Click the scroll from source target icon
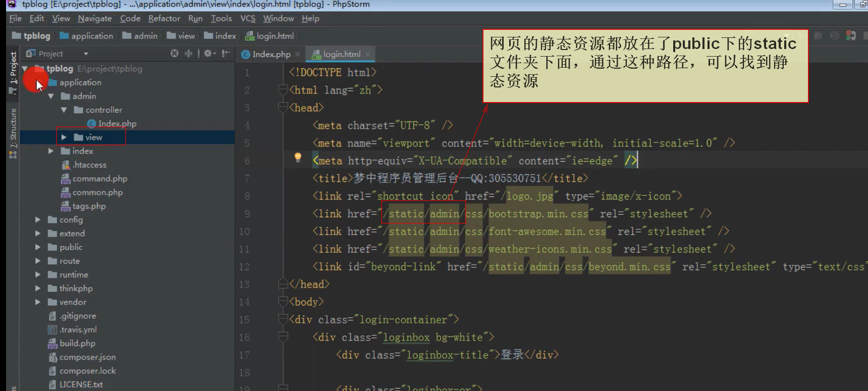The height and width of the screenshot is (391, 868). tap(175, 53)
